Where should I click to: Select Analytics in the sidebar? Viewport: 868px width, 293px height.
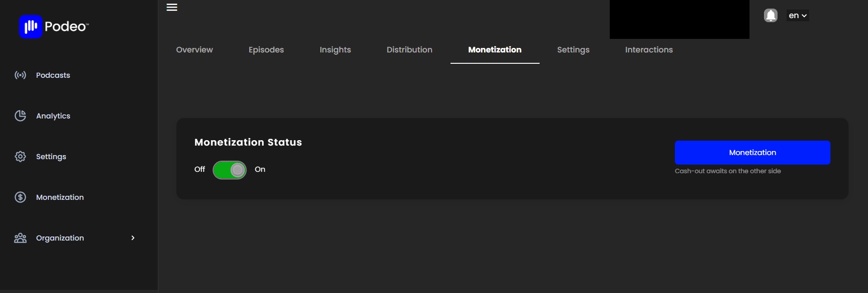tap(53, 116)
